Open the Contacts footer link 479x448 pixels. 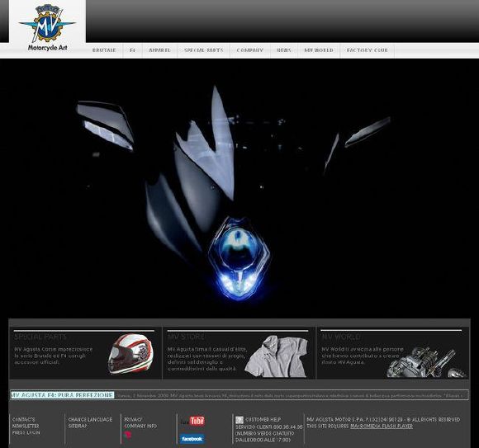(x=23, y=420)
